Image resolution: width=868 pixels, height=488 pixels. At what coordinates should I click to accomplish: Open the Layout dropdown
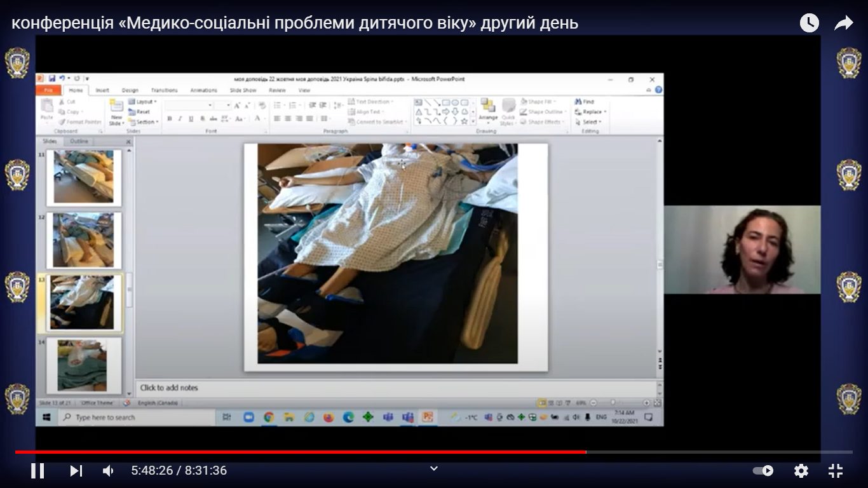144,102
